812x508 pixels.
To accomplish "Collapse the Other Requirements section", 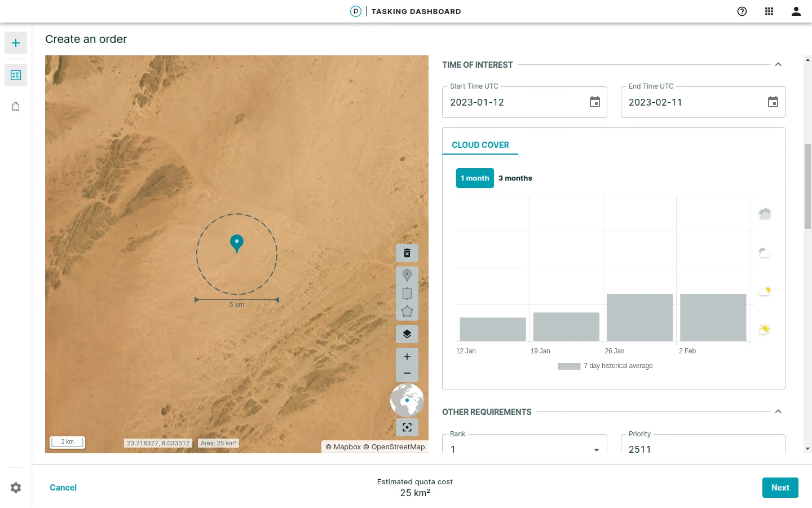I will 778,411.
